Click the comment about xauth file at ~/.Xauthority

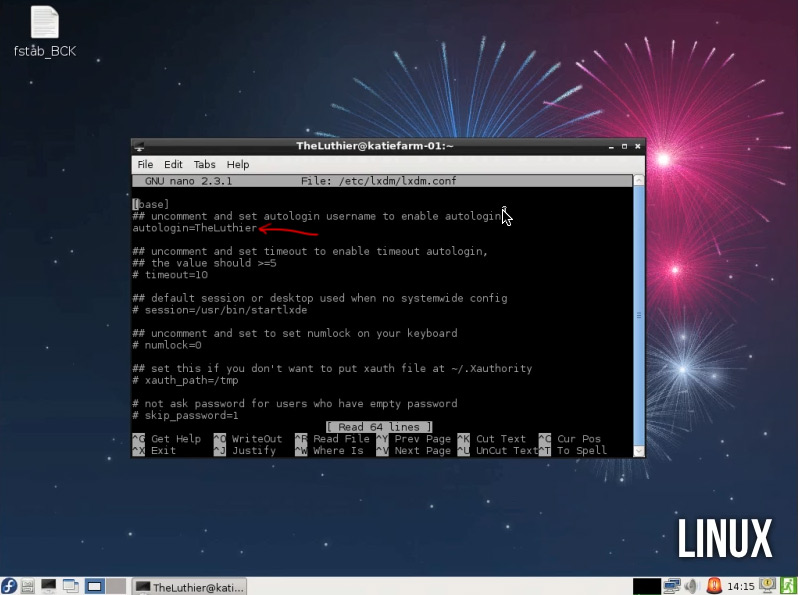click(x=332, y=369)
